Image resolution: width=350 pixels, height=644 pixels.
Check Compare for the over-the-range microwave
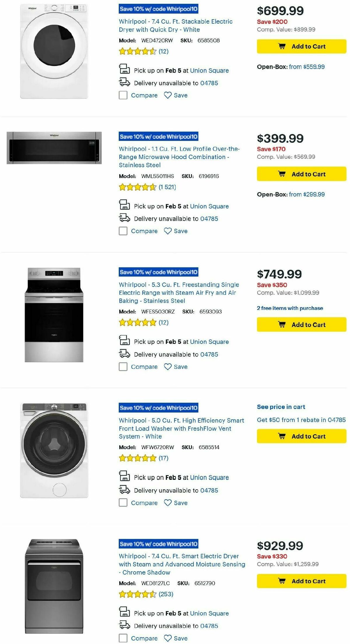pos(123,230)
